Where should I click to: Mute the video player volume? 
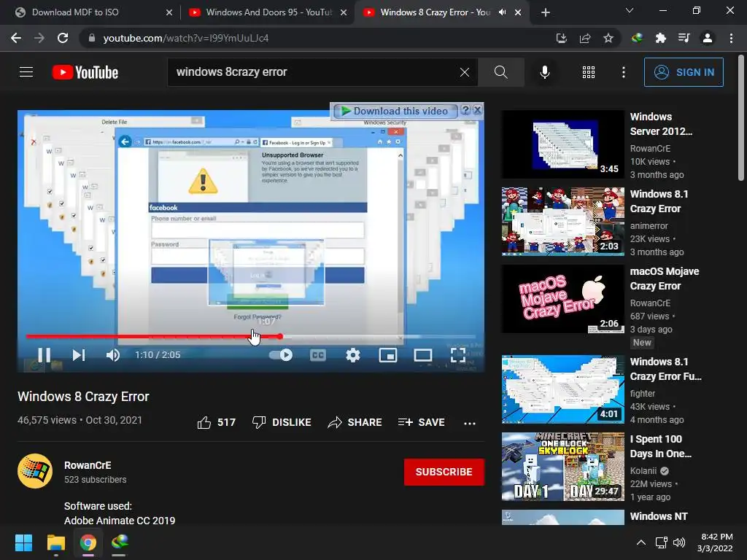pyautogui.click(x=113, y=355)
